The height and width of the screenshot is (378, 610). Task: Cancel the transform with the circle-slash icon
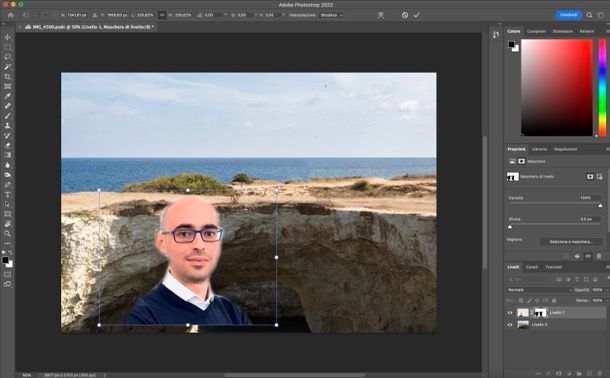(x=405, y=15)
